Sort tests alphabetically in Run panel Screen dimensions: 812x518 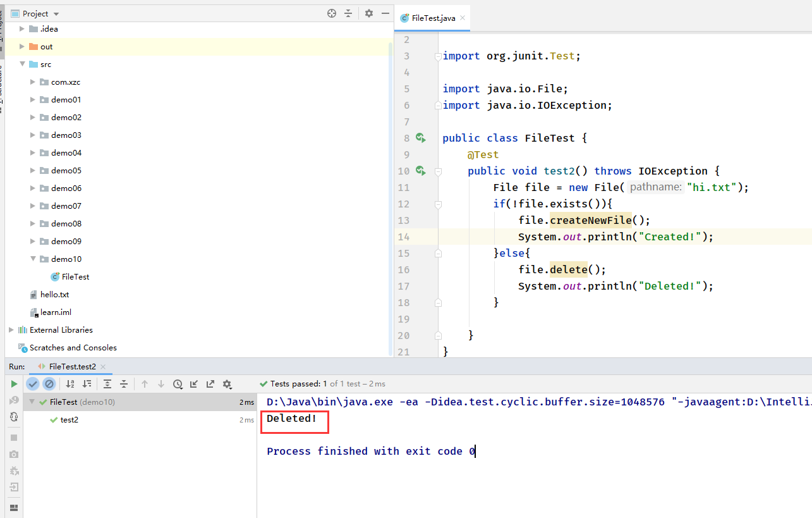(x=70, y=384)
